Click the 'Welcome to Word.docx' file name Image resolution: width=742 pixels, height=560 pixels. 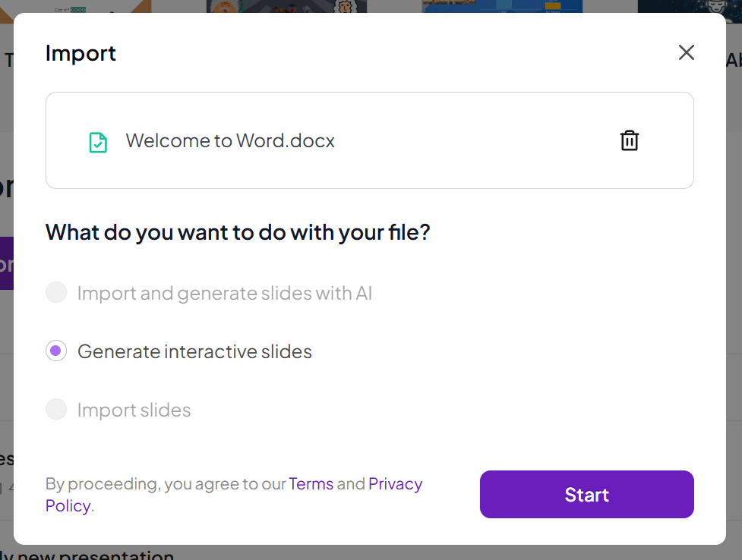click(230, 140)
